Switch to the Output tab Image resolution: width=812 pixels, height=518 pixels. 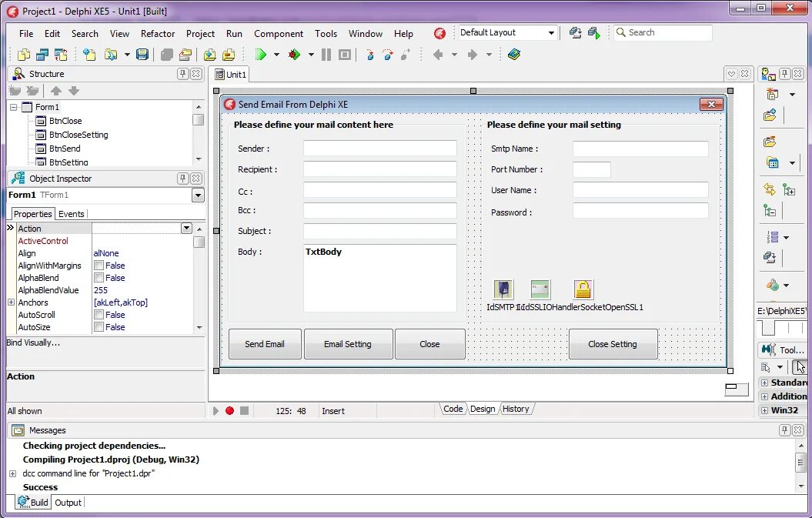click(68, 503)
